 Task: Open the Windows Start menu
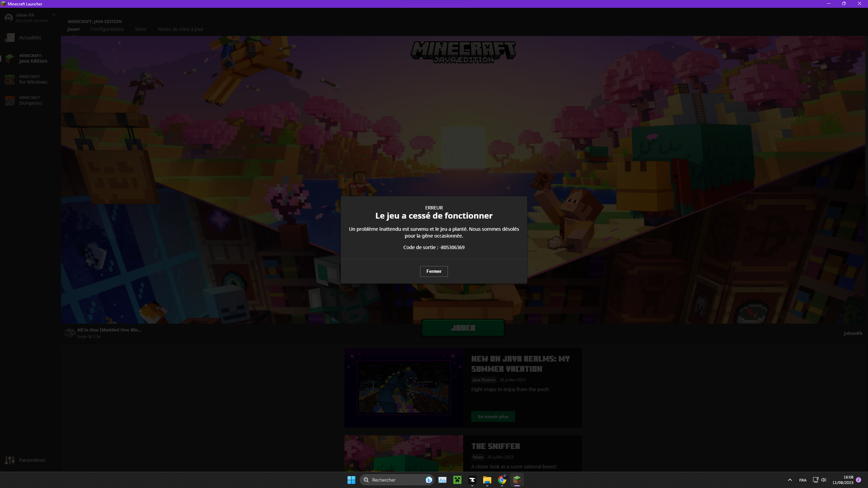351,480
